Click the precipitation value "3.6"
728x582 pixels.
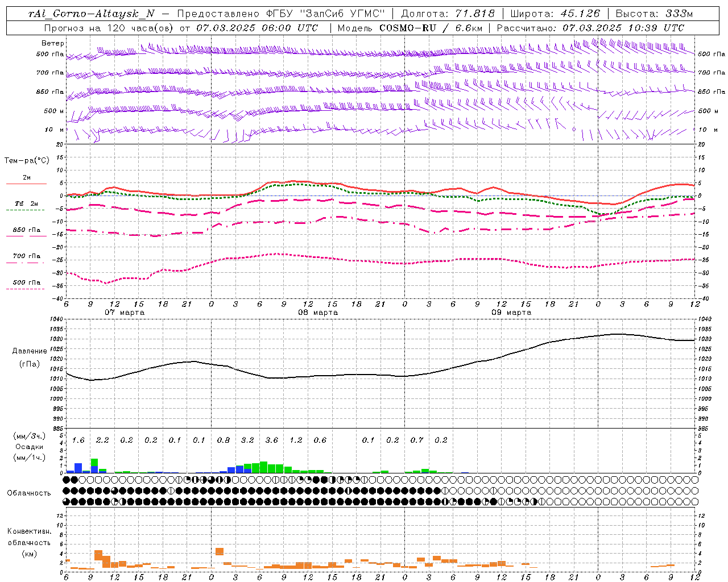(x=272, y=440)
